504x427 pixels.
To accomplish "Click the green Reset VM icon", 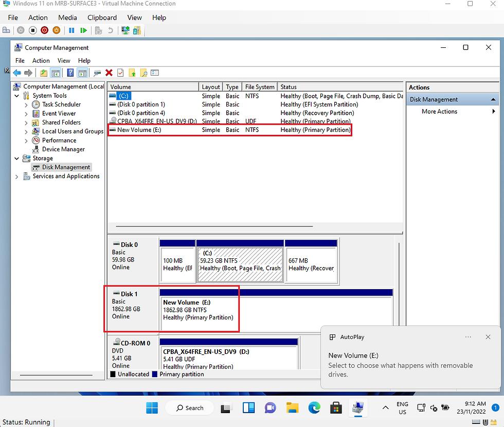I will (83, 30).
